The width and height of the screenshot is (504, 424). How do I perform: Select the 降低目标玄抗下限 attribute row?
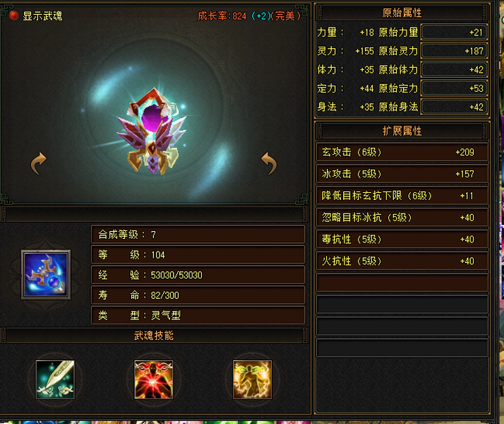coord(402,196)
